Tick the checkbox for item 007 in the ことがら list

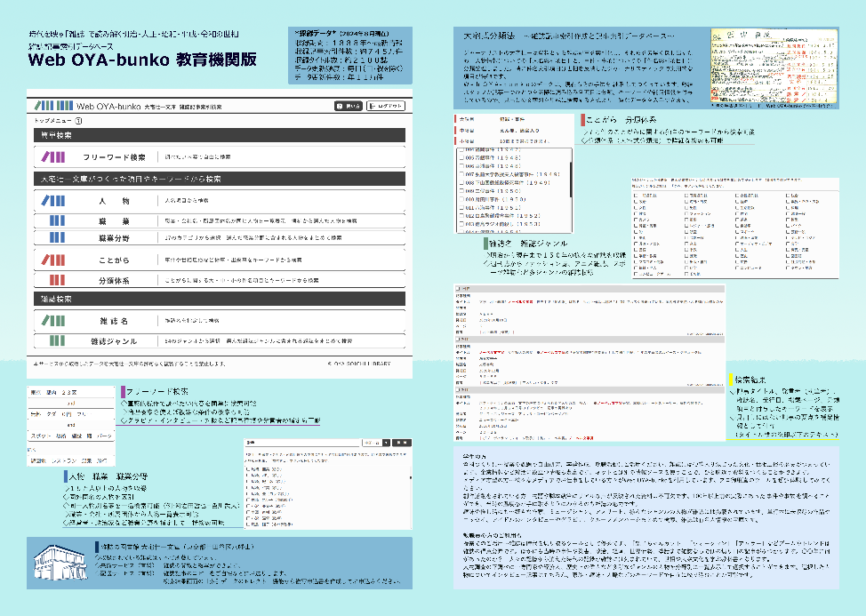pyautogui.click(x=461, y=174)
